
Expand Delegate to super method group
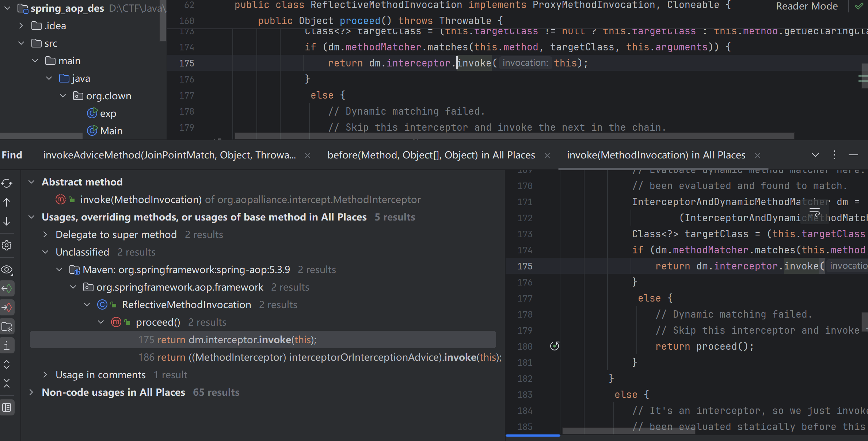point(45,234)
